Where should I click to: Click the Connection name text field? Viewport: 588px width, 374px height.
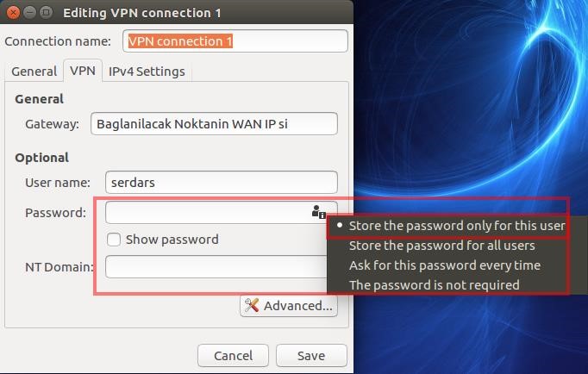(x=235, y=41)
